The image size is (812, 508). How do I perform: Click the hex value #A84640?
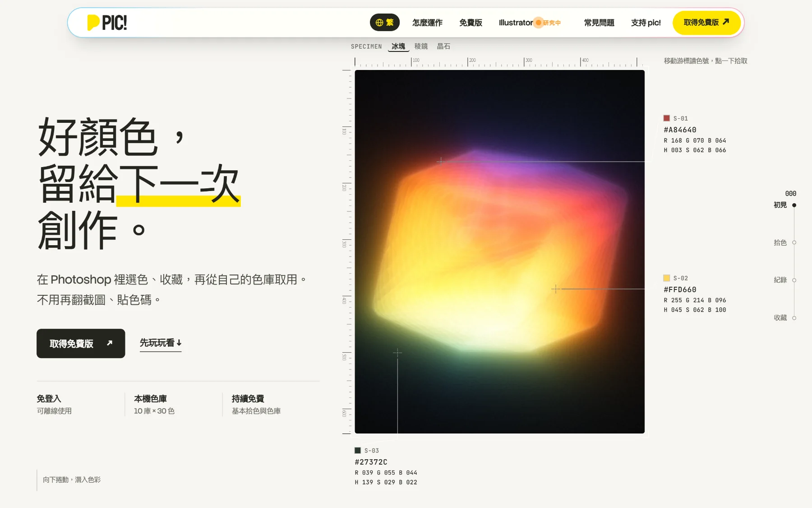click(x=680, y=130)
